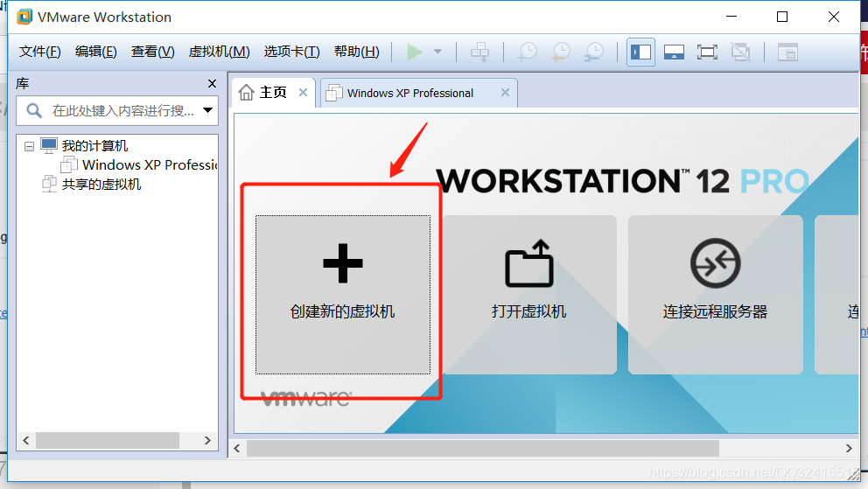The image size is (868, 489).
Task: Open the library search filter dropdown
Action: click(207, 110)
